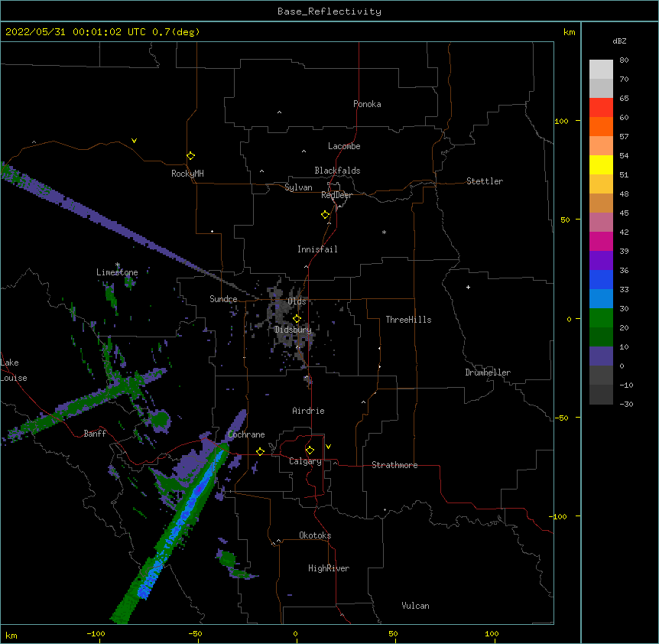Click the Airdrie city label
Screen dimensions: 659x644
point(308,411)
